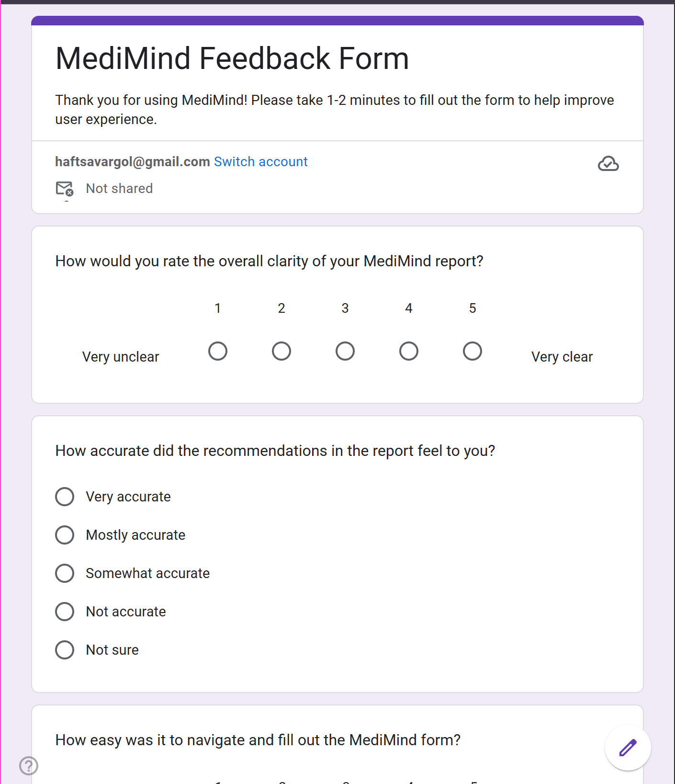
Task: Select the Somewhat accurate option
Action: (x=65, y=573)
